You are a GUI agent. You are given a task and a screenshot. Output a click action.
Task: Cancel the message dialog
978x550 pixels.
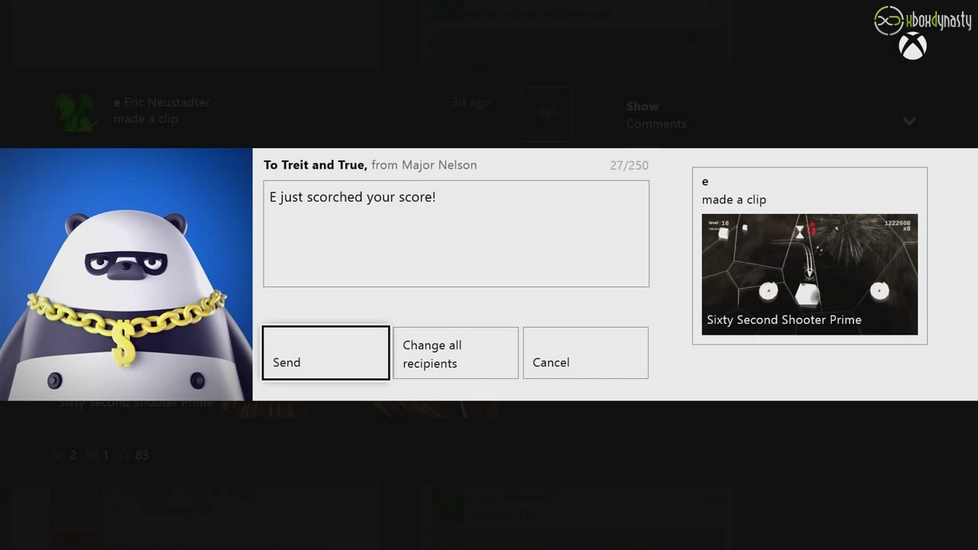(585, 353)
